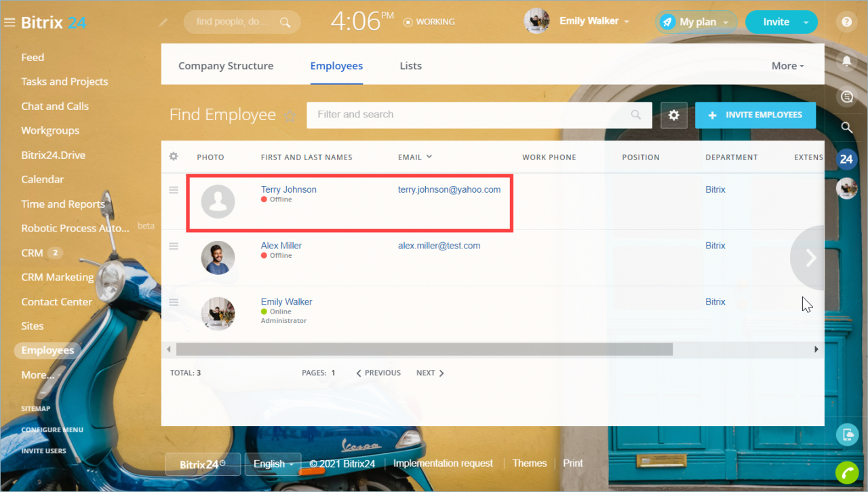The height and width of the screenshot is (492, 868).
Task: Click alex.miller@test.com email link
Action: (439, 246)
